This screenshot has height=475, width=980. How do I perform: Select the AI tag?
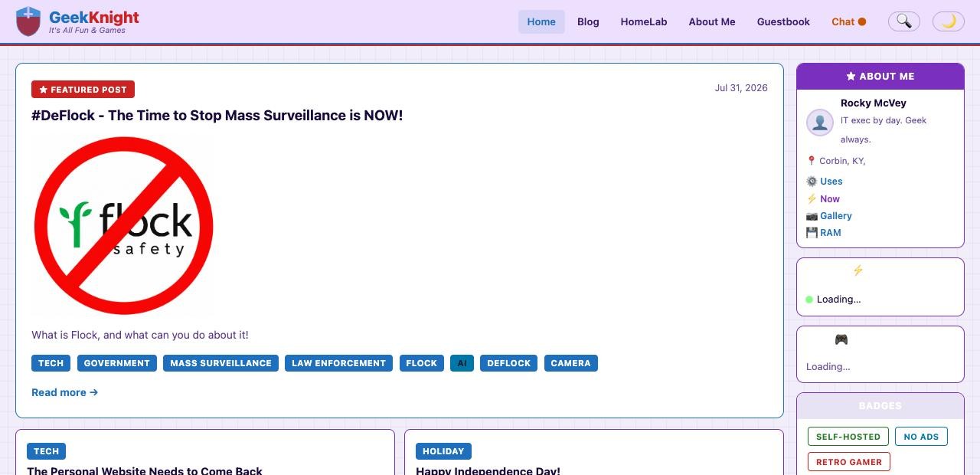click(462, 363)
